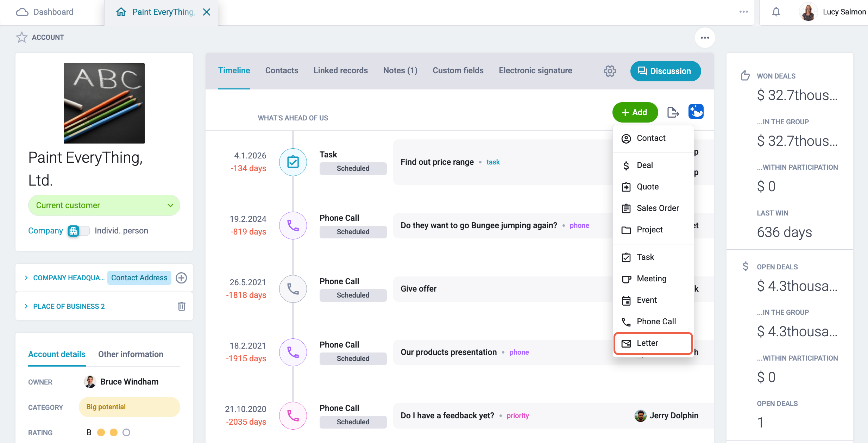The height and width of the screenshot is (443, 868).
Task: Click the export icon beside Add
Action: 673,112
